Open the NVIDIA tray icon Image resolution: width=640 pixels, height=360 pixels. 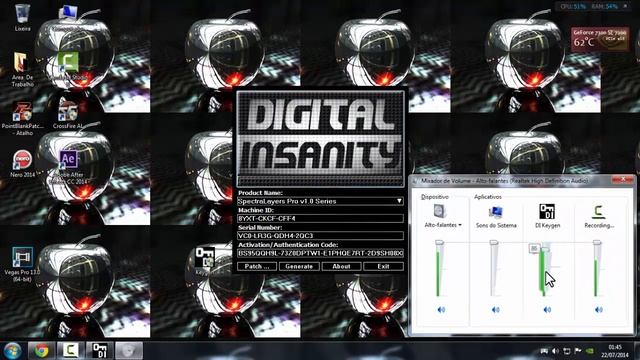(x=589, y=351)
